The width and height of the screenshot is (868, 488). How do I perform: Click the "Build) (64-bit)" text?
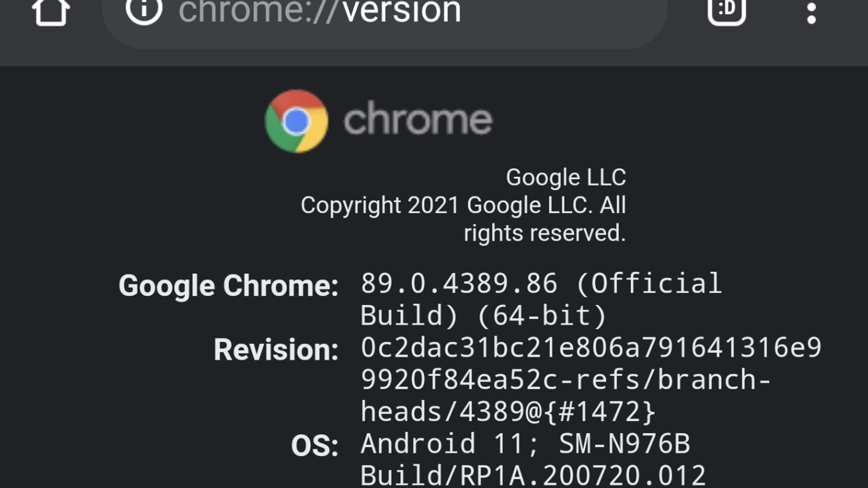coord(483,316)
